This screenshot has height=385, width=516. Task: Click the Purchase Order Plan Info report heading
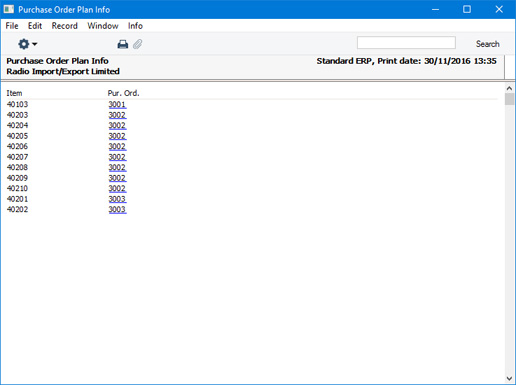[x=57, y=61]
